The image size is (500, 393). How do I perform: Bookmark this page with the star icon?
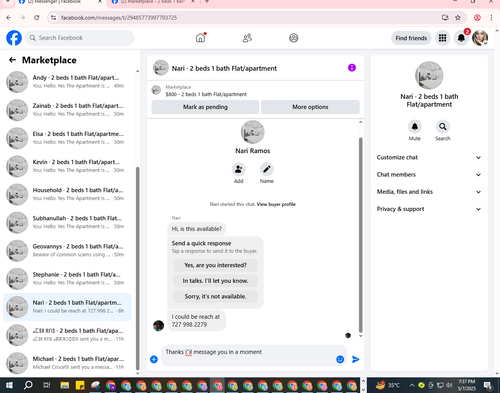click(458, 18)
